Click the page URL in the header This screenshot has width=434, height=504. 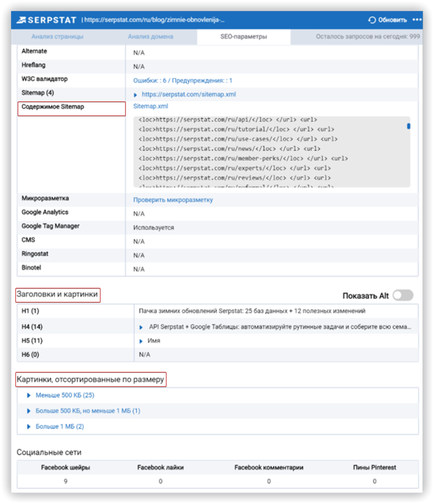click(154, 20)
